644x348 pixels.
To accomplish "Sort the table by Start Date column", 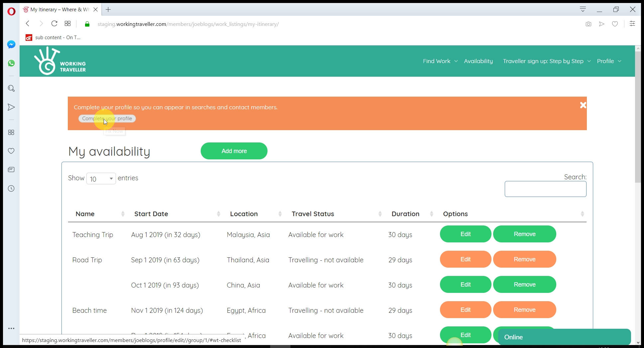I will [151, 214].
